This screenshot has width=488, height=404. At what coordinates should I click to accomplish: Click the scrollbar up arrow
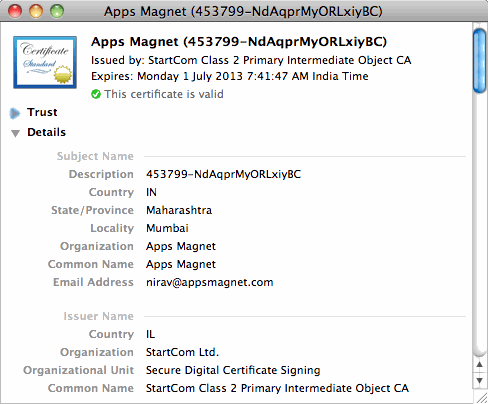[x=479, y=365]
